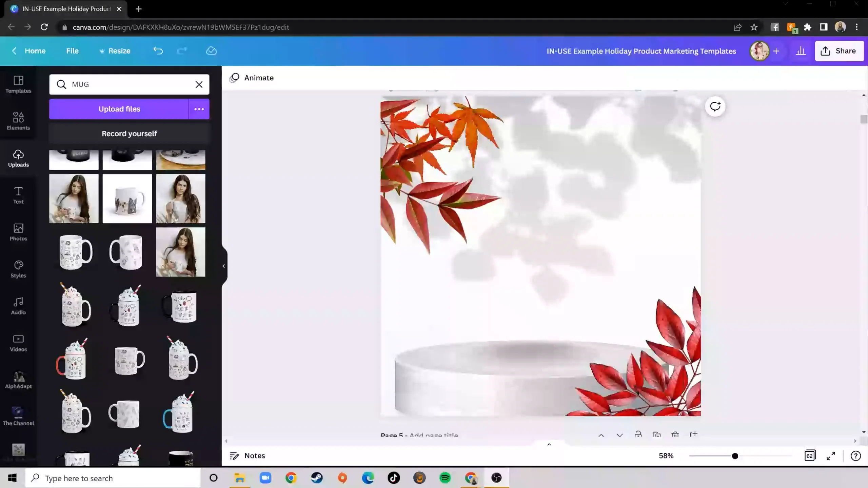
Task: Move page down with chevron
Action: [620, 435]
